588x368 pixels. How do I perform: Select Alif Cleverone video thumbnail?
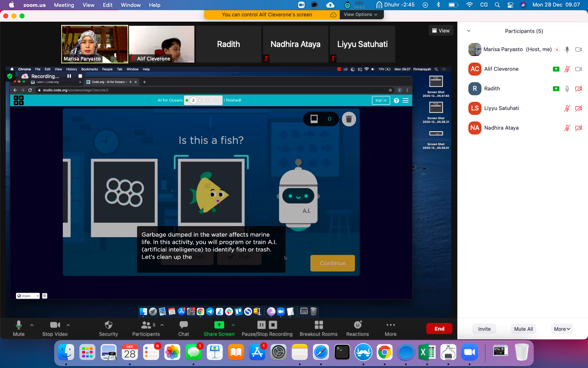(x=162, y=44)
